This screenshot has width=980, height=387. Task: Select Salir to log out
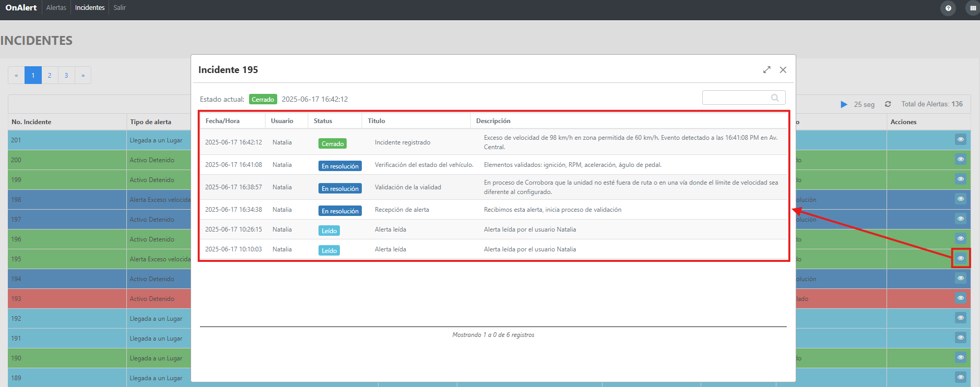[x=120, y=8]
